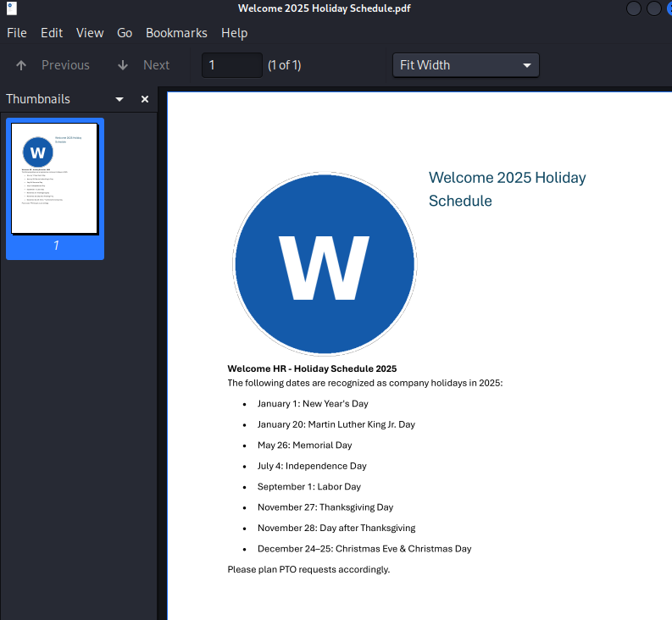Click the blue W logo in document
Screen dimensions: 672x620
(325, 264)
